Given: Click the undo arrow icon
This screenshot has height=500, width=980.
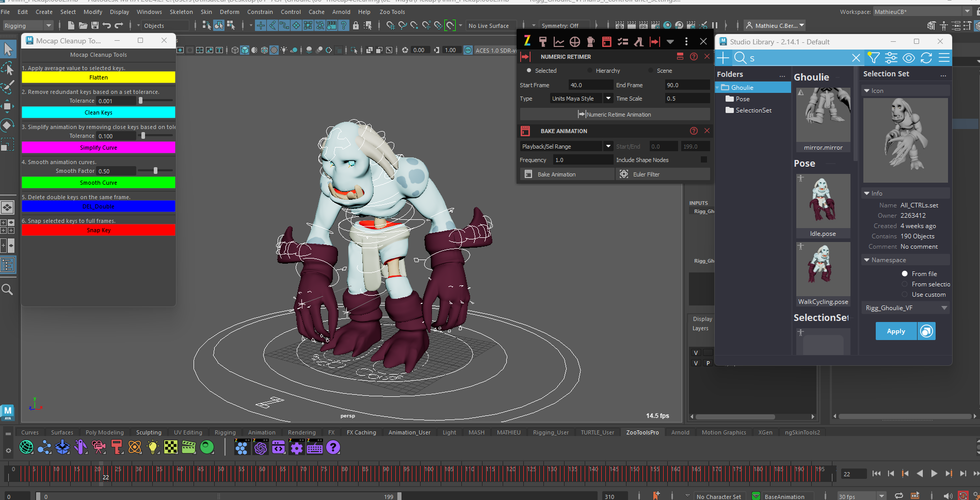Looking at the screenshot, I should pyautogui.click(x=107, y=25).
